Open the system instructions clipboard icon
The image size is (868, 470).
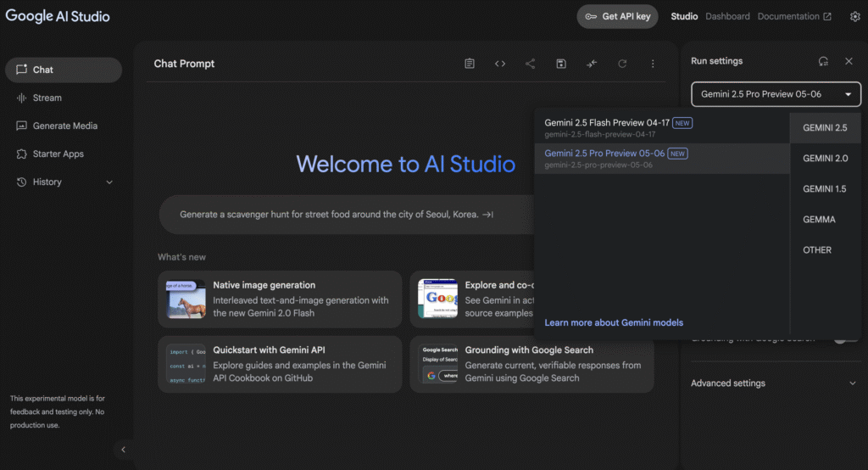(x=470, y=64)
